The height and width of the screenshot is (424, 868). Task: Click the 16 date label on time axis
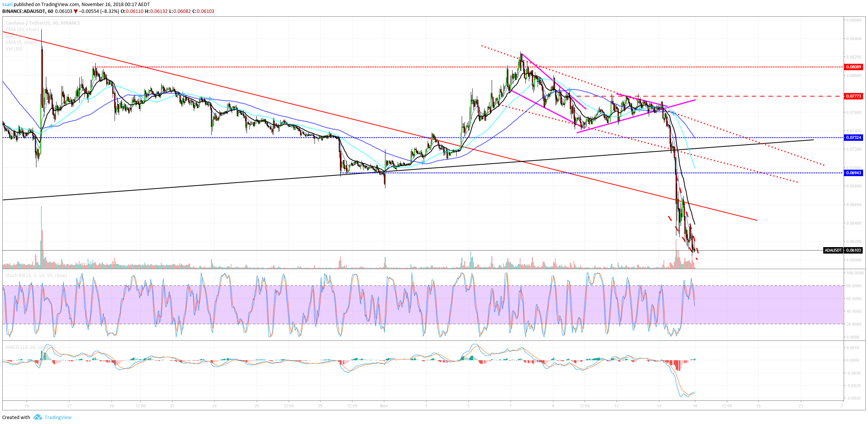click(x=695, y=406)
